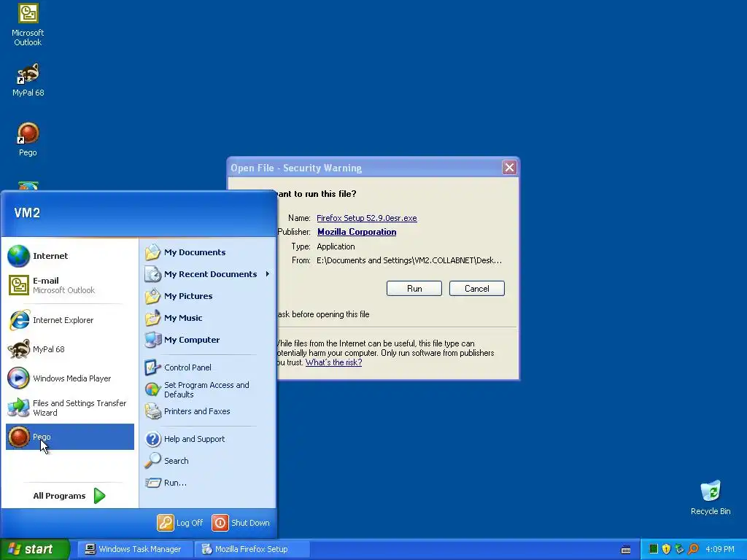Open Internet from the Start menu

[69, 256]
